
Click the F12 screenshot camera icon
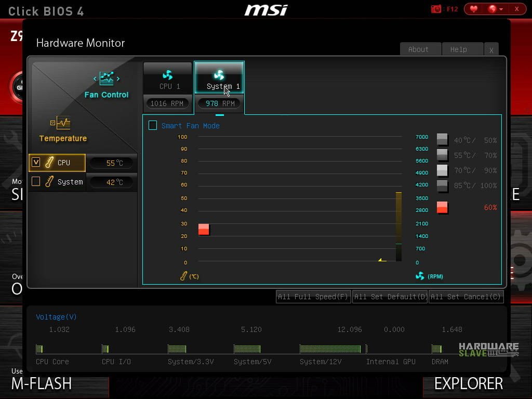pos(436,9)
